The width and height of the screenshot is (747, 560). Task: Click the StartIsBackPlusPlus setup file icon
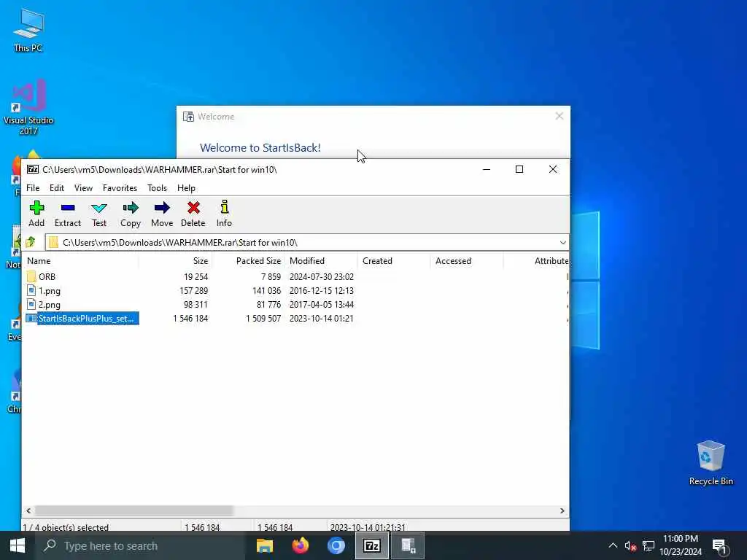(31, 318)
